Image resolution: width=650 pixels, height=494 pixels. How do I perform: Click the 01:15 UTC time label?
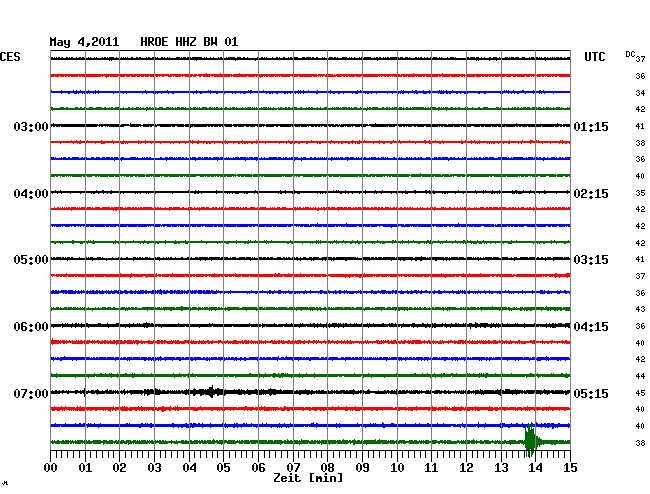591,126
